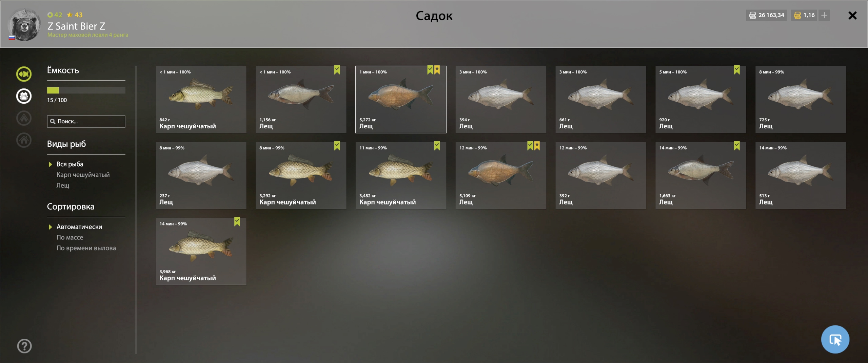Toggle star mark on 5,272 кг Лещ
The height and width of the screenshot is (363, 868).
click(x=437, y=70)
